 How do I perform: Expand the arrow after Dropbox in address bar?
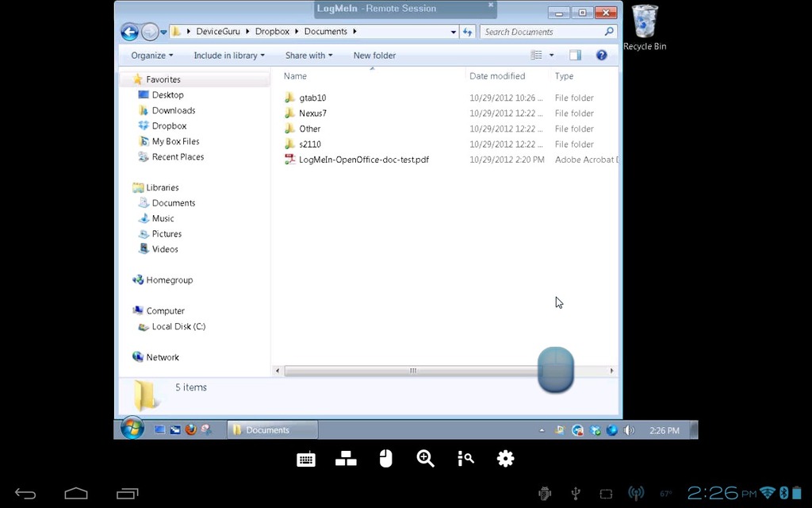tap(297, 31)
